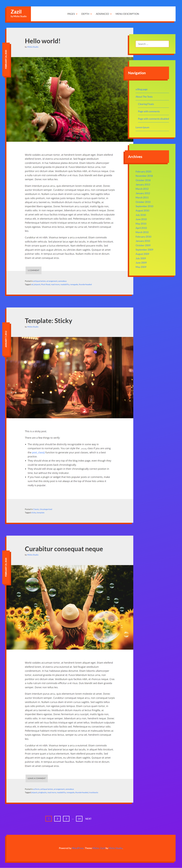Open the Menu Description menu item
The width and height of the screenshot is (182, 868).
click(127, 14)
